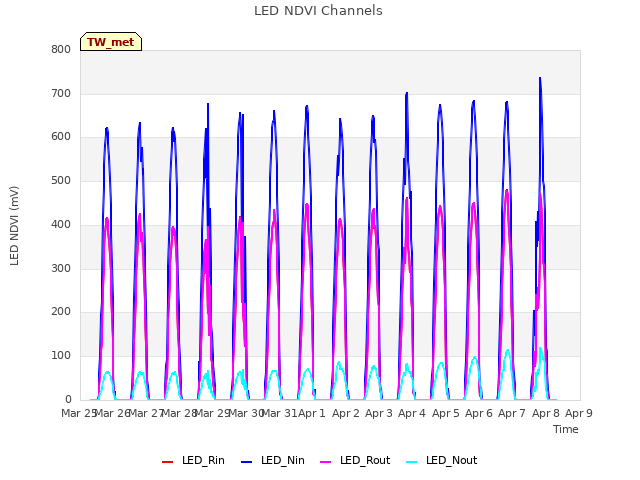Screen dimensions: 640x480
Task: Click the Mar 29 x-axis label
Action: point(213,413)
